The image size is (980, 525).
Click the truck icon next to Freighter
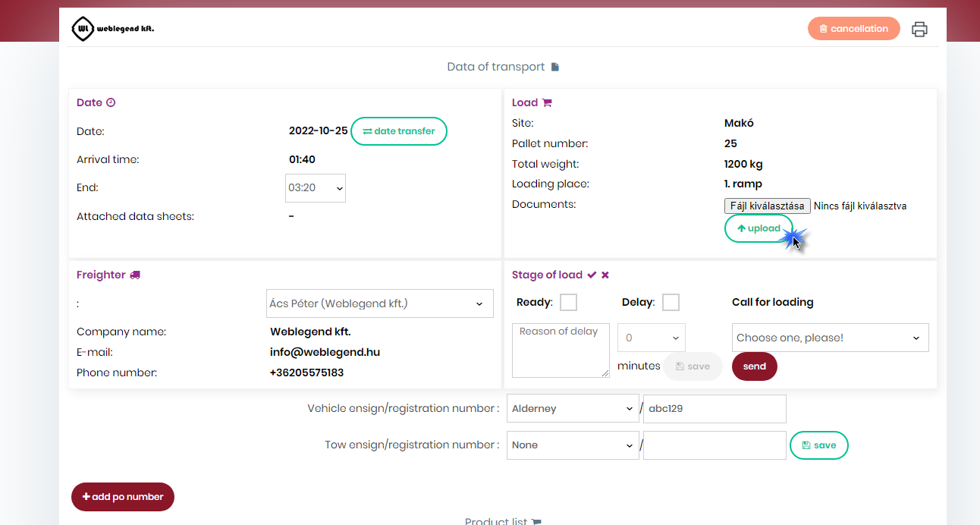[137, 274]
